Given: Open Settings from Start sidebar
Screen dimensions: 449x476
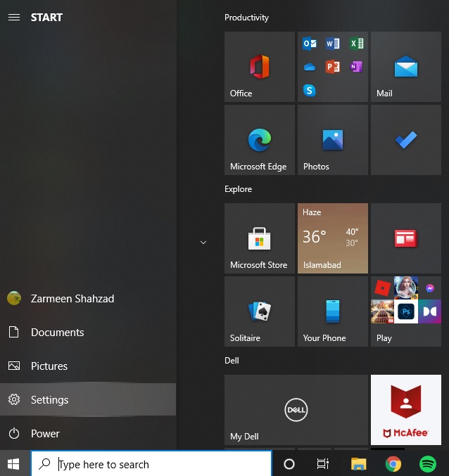Looking at the screenshot, I should pyautogui.click(x=49, y=399).
